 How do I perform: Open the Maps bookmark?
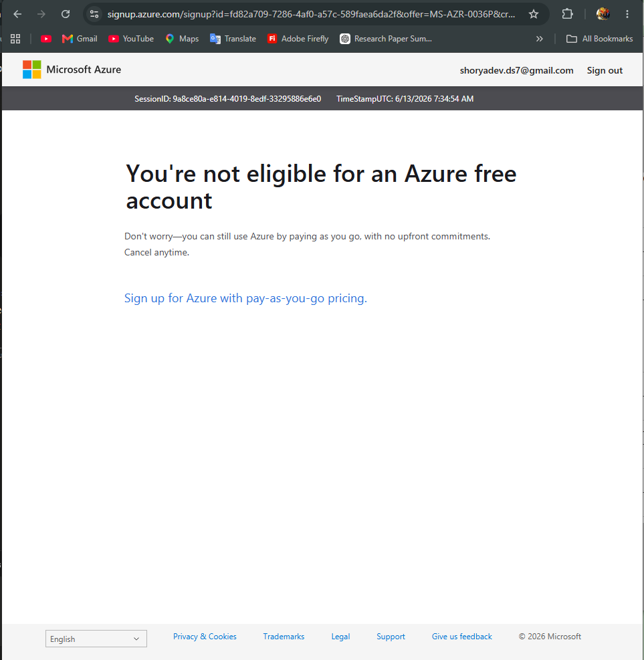point(182,39)
